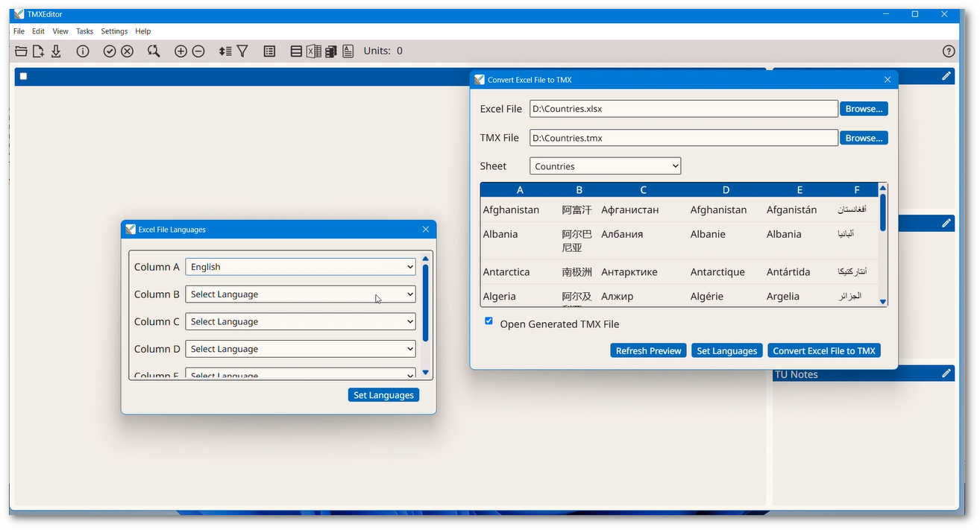Click the TMX File path field

pos(684,138)
